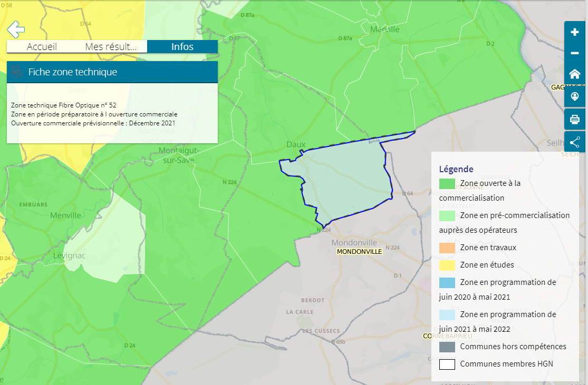Click the Fiche zone technique header

[x=112, y=72]
